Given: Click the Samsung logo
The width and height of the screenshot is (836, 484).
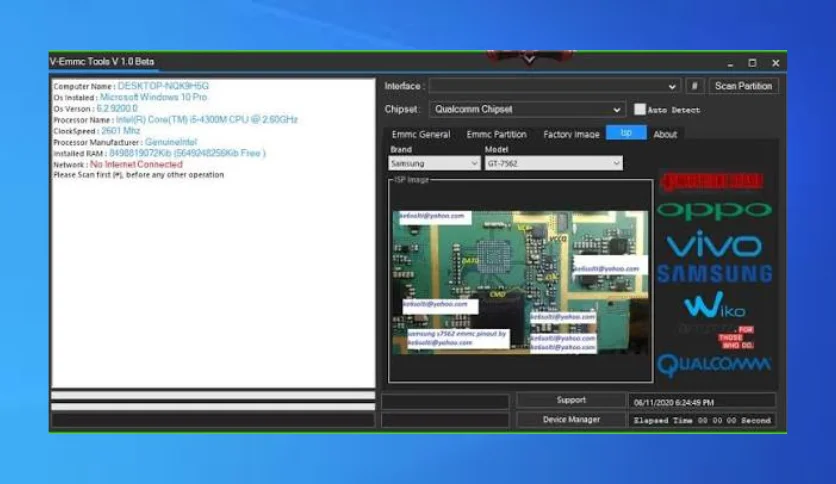Looking at the screenshot, I should [714, 274].
